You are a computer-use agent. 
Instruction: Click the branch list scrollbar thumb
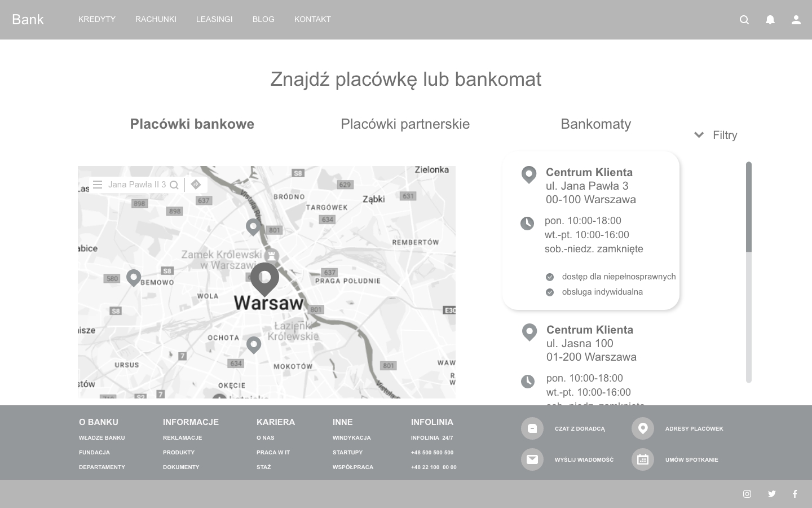point(748,207)
